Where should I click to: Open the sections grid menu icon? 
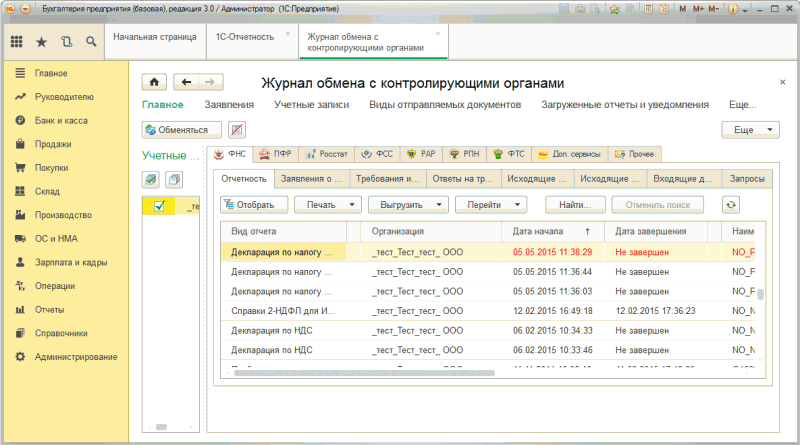tap(16, 42)
